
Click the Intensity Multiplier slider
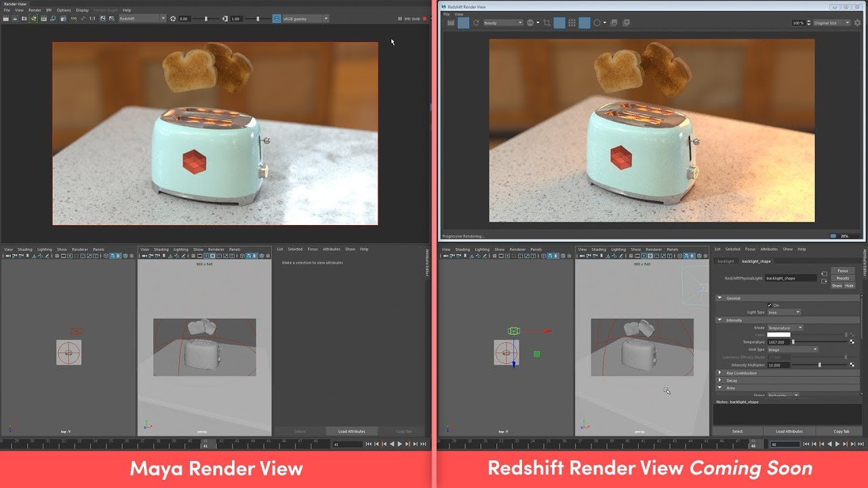(819, 365)
